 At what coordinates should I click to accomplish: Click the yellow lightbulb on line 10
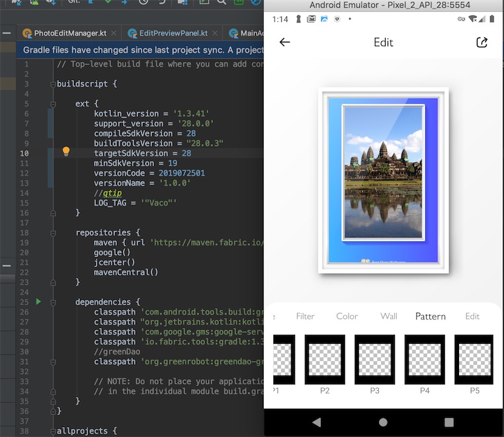point(66,151)
